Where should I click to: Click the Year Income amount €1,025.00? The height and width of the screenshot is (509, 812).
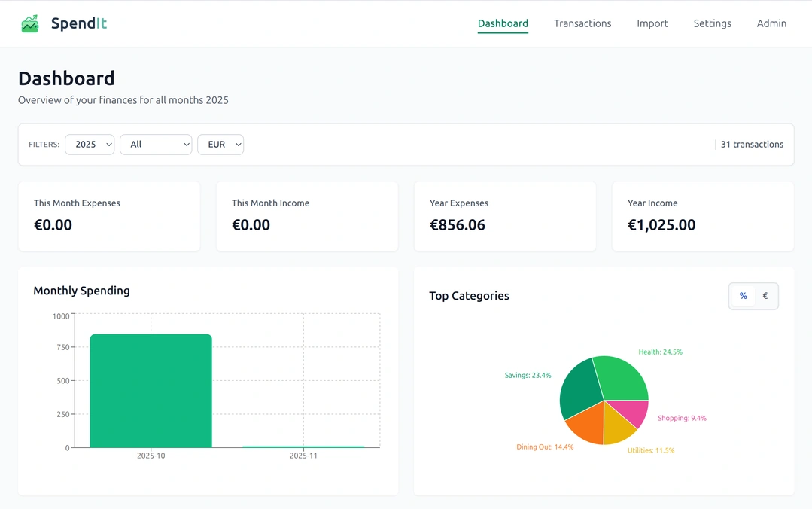point(661,224)
